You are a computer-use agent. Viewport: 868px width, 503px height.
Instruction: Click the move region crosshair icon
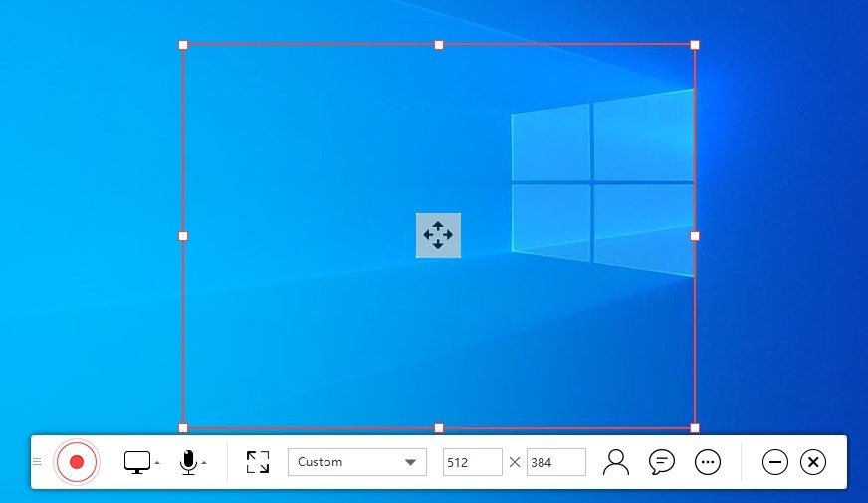[x=438, y=235]
